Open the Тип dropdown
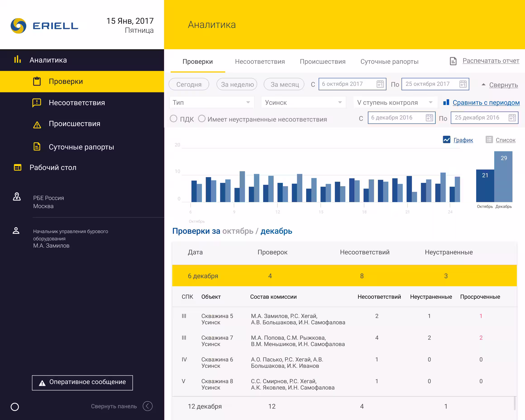The height and width of the screenshot is (420, 525). (x=211, y=103)
